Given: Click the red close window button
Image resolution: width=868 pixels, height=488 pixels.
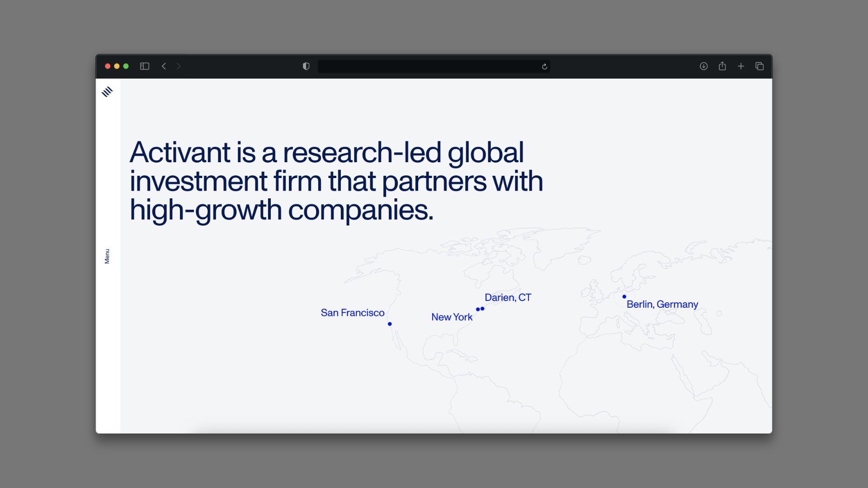Looking at the screenshot, I should tap(108, 66).
